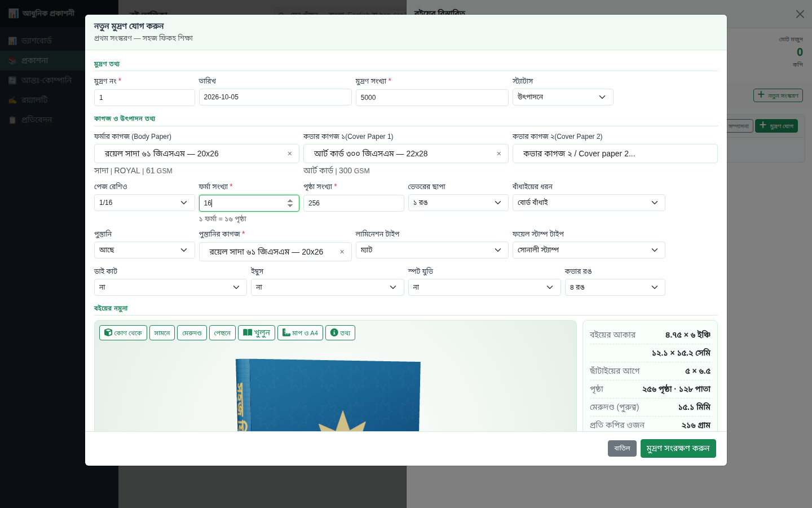
Task: Click the plus icon on নতুন সংস্করণ button
Action: [761, 95]
